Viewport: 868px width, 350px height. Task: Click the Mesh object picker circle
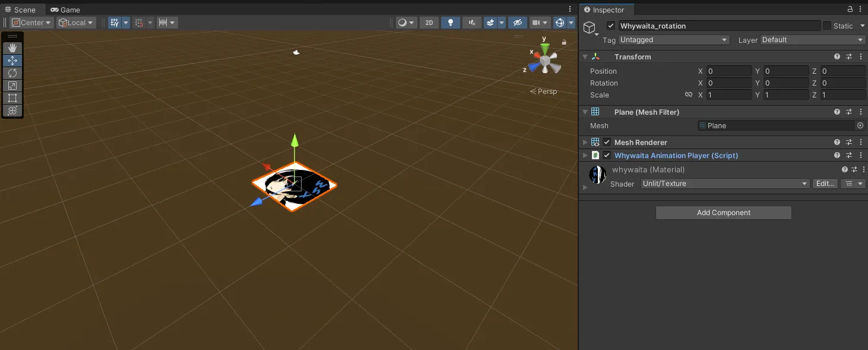pos(860,125)
